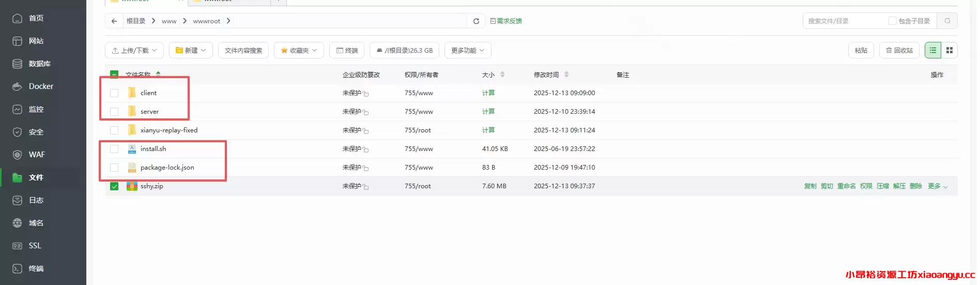Toggle 包含子目录 checkbox

[x=892, y=21]
